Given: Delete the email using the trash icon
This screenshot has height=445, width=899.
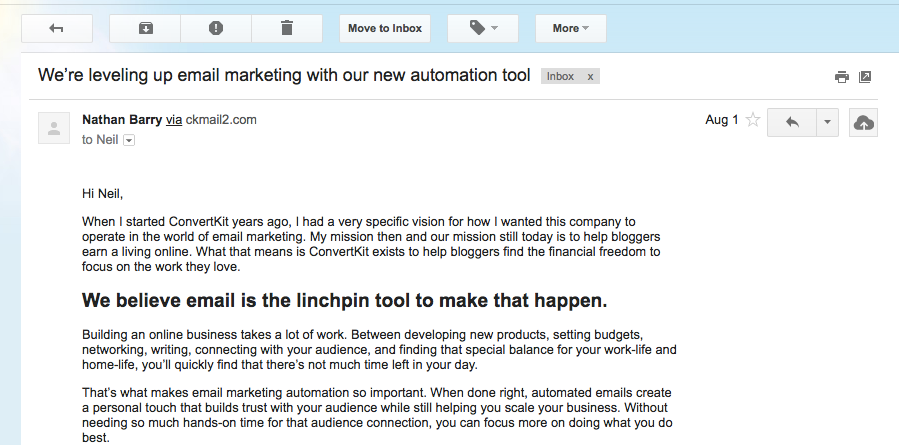Looking at the screenshot, I should (287, 28).
